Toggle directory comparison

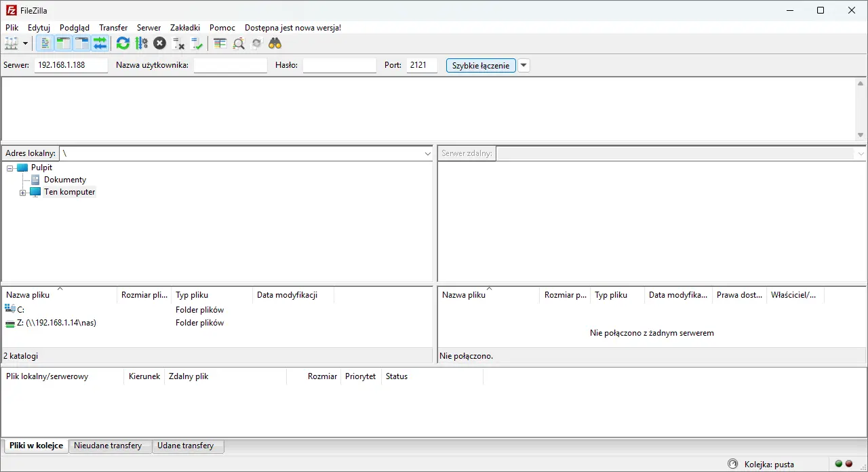(x=238, y=43)
